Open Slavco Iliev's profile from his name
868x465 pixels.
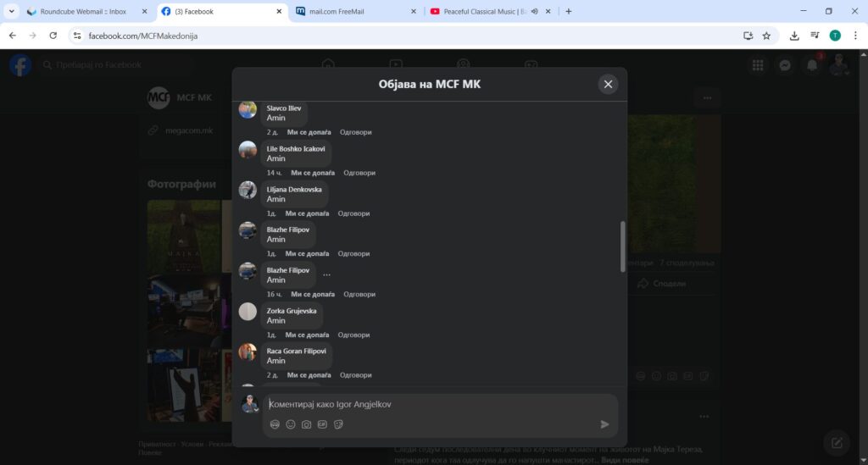(x=282, y=108)
